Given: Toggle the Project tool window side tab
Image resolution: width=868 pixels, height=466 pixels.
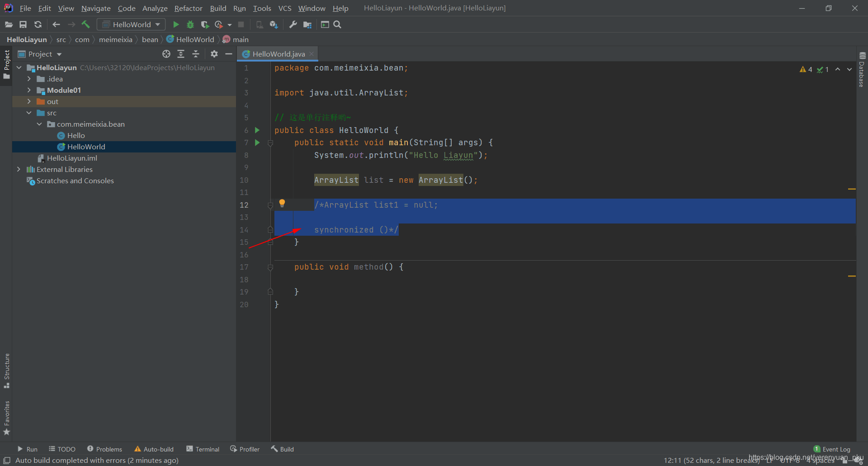Looking at the screenshot, I should pyautogui.click(x=7, y=64).
